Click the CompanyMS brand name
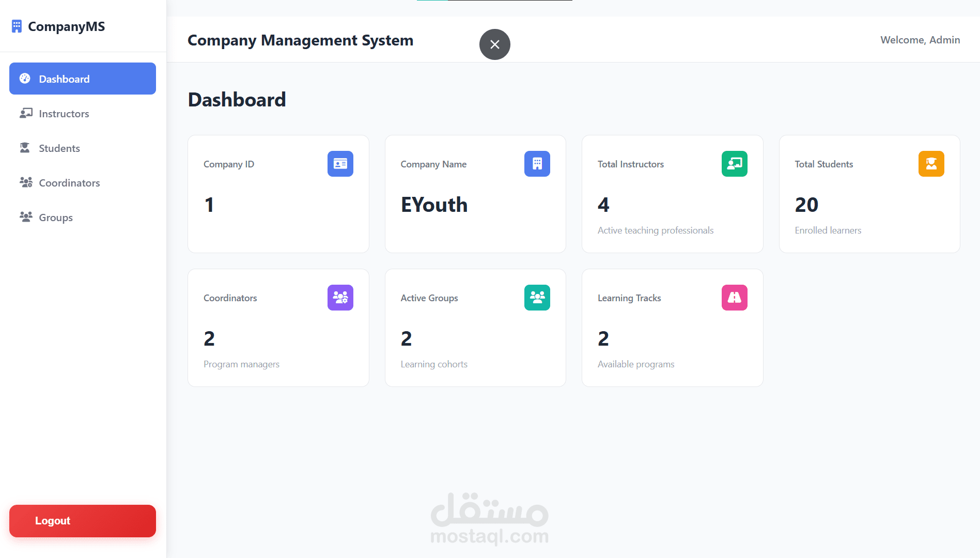 pos(66,26)
